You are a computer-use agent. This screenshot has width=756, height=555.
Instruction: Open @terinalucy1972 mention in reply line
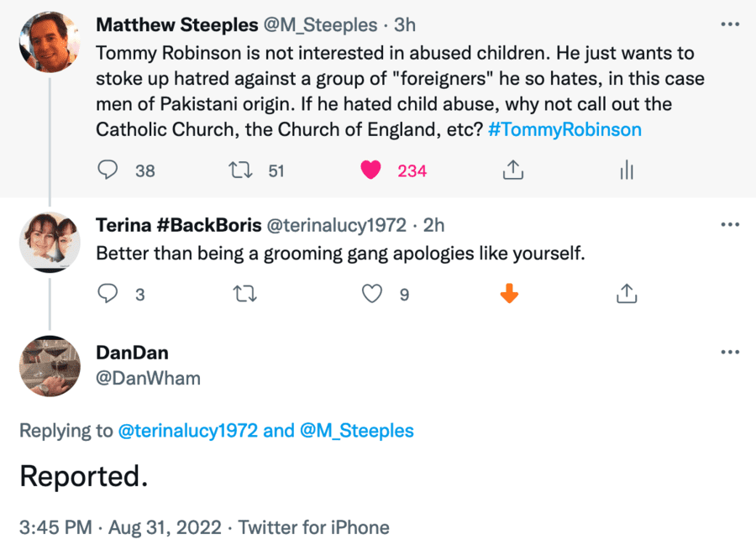point(187,431)
